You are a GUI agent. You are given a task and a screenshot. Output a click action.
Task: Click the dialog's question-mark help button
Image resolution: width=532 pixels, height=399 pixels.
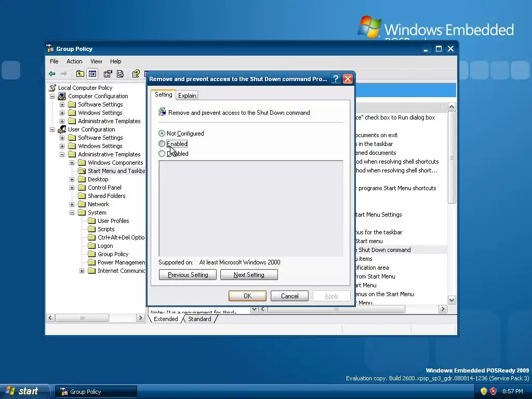pyautogui.click(x=336, y=79)
